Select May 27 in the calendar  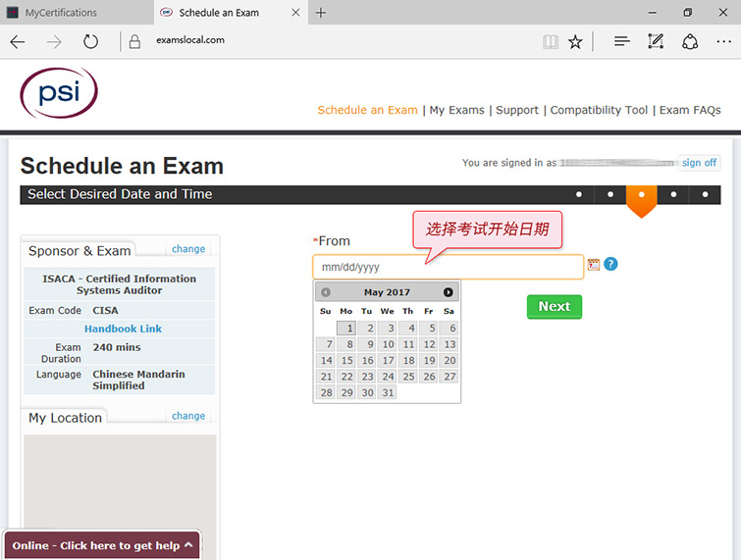coord(449,377)
